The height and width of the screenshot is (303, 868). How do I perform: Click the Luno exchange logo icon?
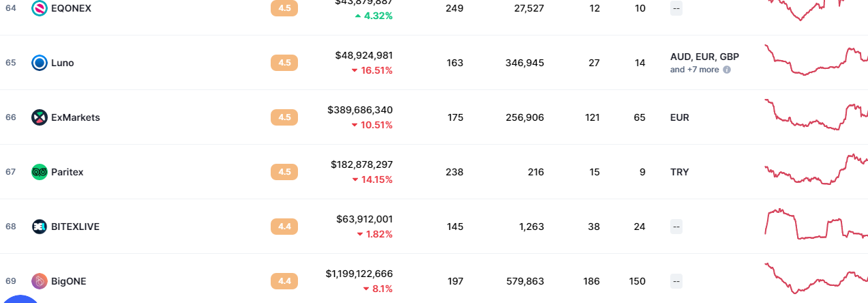(x=40, y=63)
